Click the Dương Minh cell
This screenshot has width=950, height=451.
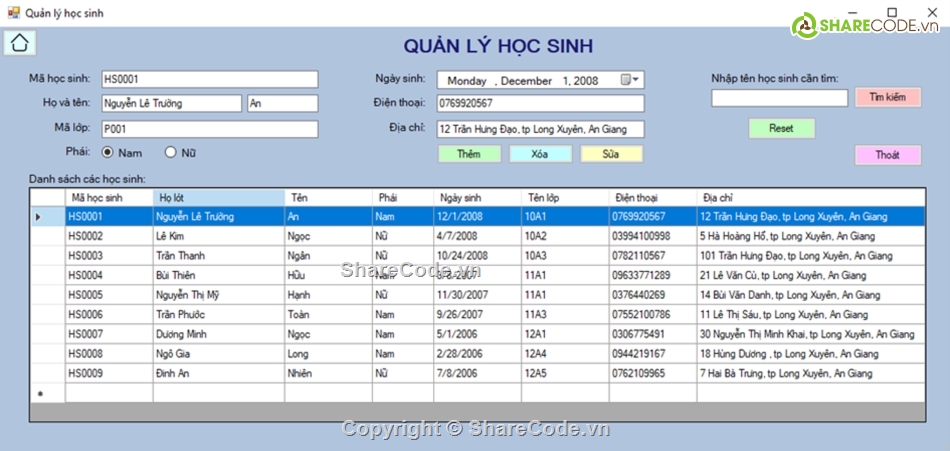[219, 334]
